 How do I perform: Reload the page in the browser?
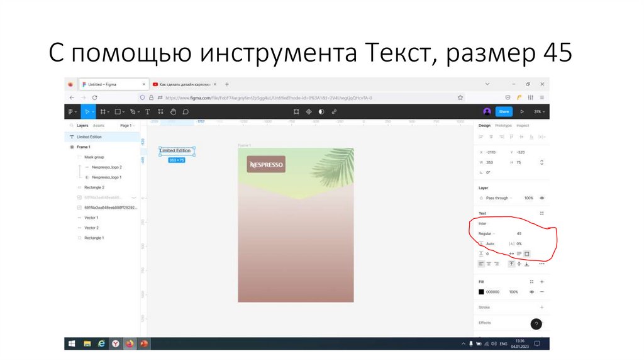(94, 97)
